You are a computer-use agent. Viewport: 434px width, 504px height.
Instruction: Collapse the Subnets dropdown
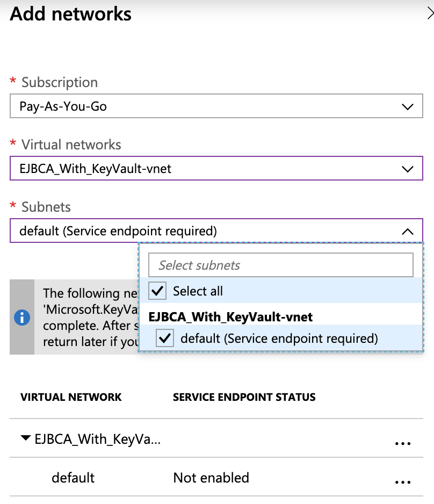(x=407, y=232)
